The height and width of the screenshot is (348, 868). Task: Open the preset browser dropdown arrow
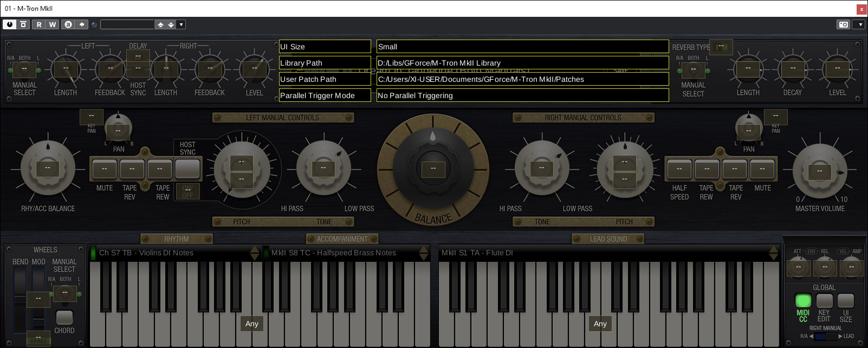[182, 24]
